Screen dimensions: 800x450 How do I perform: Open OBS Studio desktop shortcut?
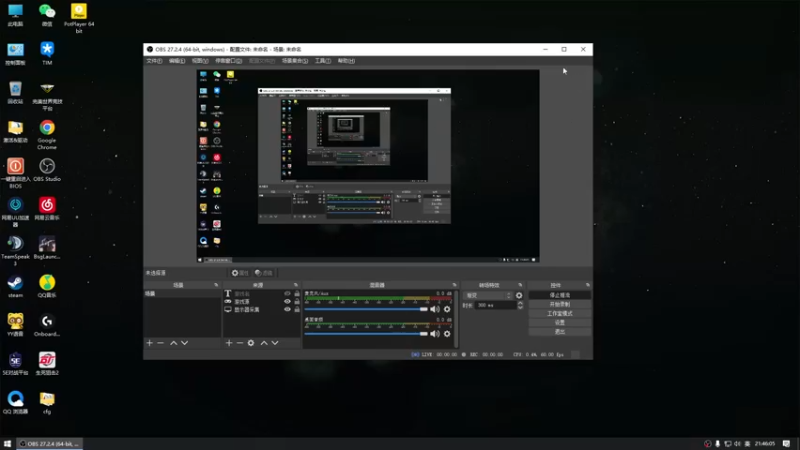click(x=47, y=170)
